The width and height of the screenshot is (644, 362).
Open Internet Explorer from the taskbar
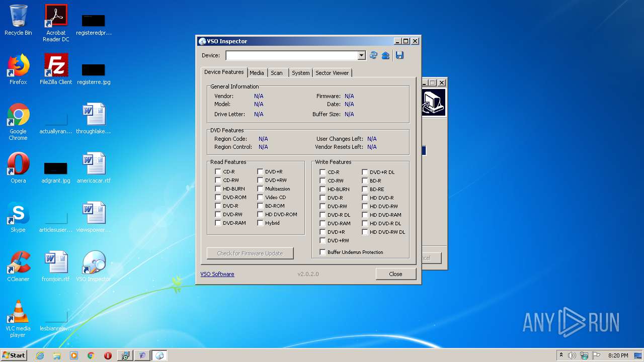40,355
